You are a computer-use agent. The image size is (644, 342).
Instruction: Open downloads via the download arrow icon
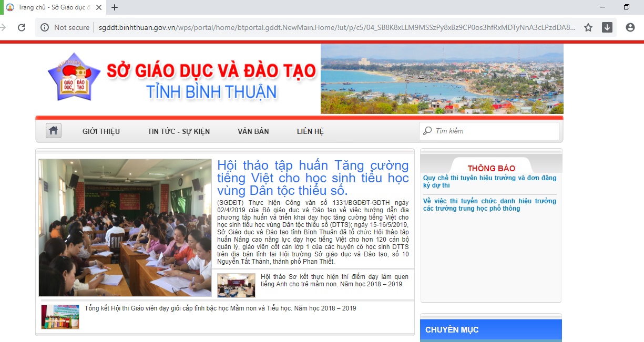point(606,27)
